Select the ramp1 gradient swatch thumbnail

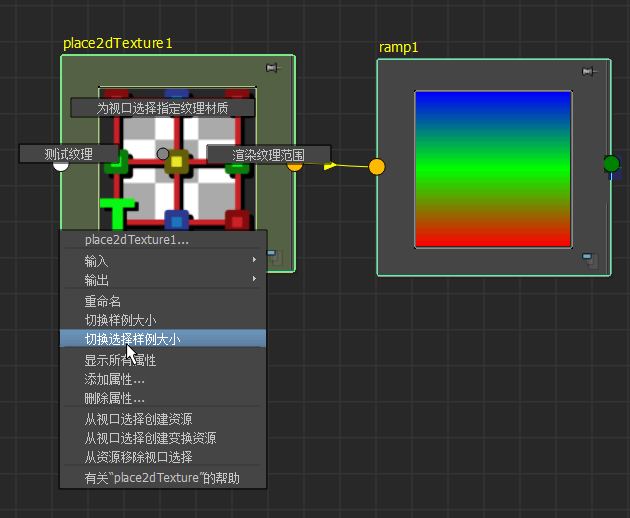493,169
